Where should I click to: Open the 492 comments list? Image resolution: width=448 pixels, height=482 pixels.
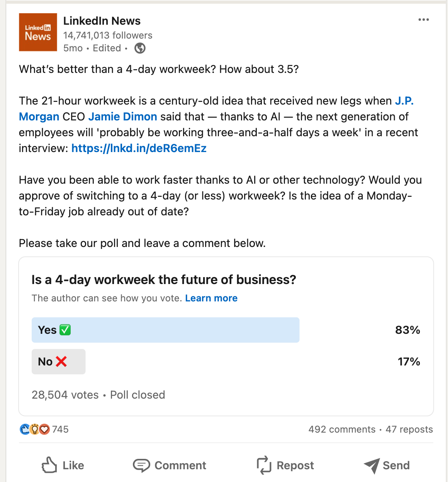(x=342, y=429)
